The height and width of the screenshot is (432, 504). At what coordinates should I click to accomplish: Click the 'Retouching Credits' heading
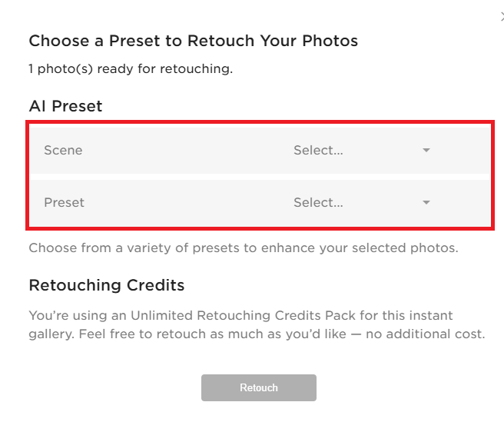coord(107,285)
